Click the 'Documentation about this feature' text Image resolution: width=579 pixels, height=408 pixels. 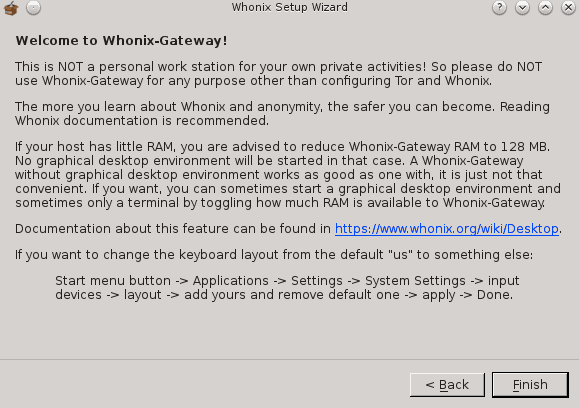pos(173,229)
